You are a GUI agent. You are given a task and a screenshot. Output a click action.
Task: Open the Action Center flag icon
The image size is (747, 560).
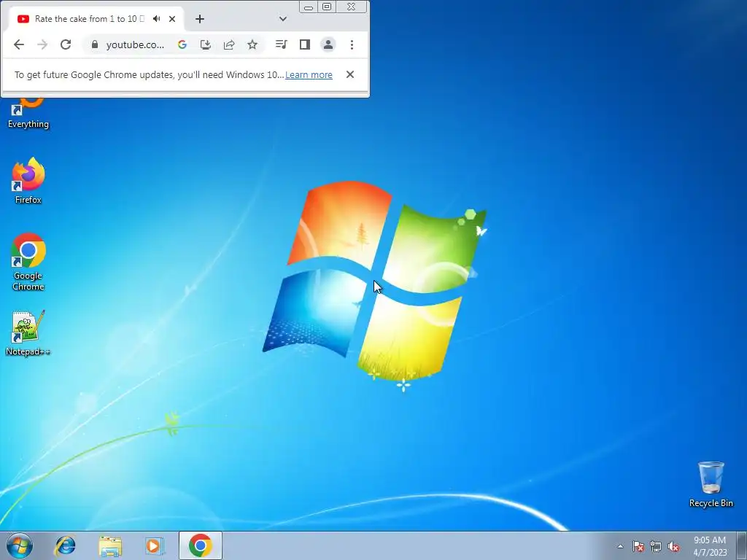(x=638, y=546)
